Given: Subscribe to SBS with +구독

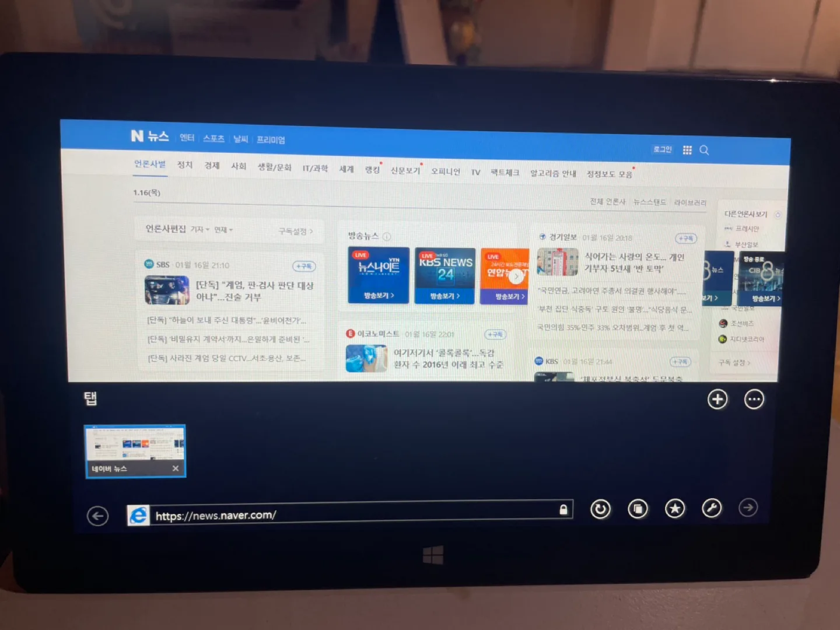Looking at the screenshot, I should tap(304, 266).
